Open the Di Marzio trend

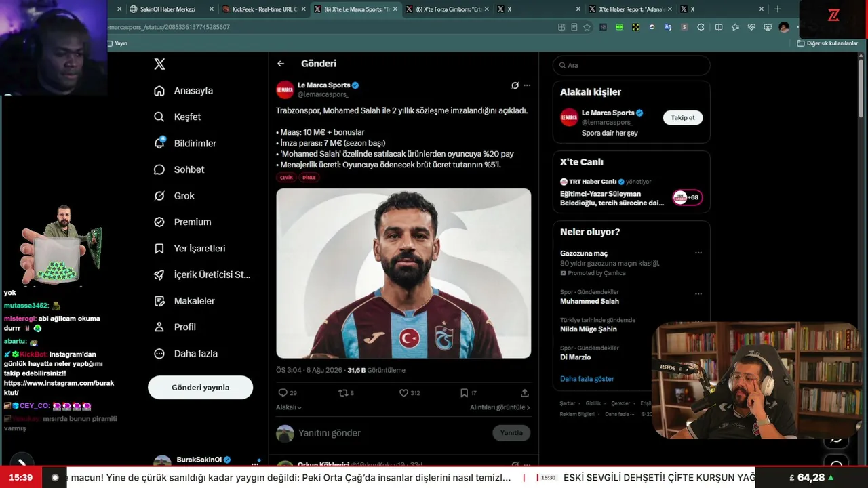pos(575,357)
